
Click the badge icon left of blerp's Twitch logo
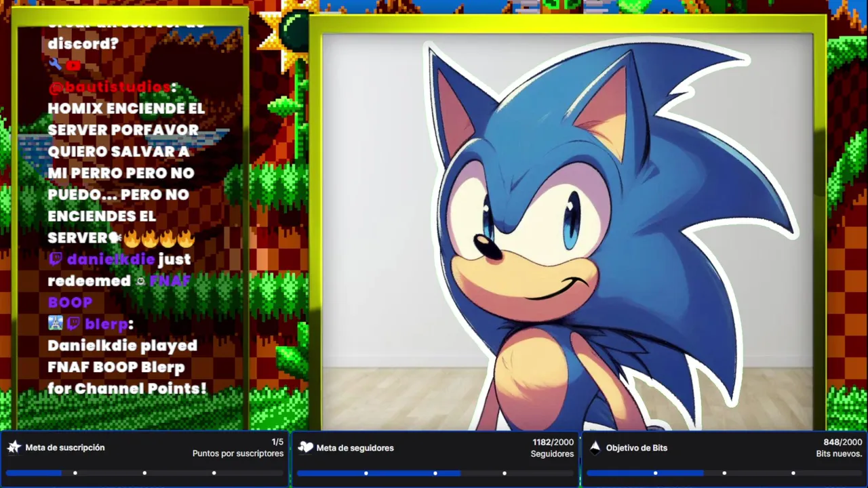pos(55,324)
